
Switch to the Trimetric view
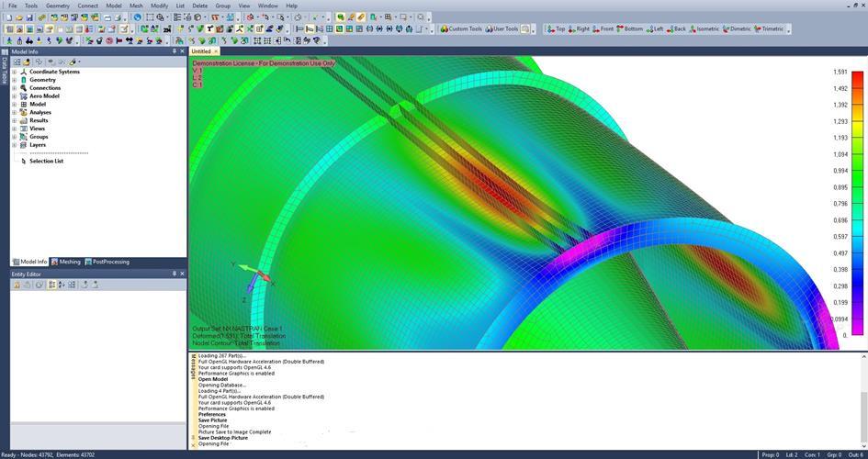point(769,28)
